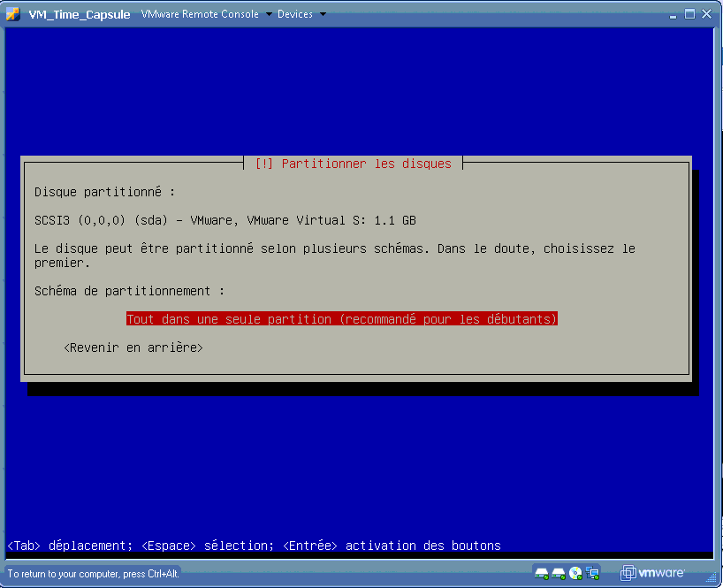Click the CD/DVD drive status icon
The width and height of the screenshot is (723, 588).
[x=575, y=573]
